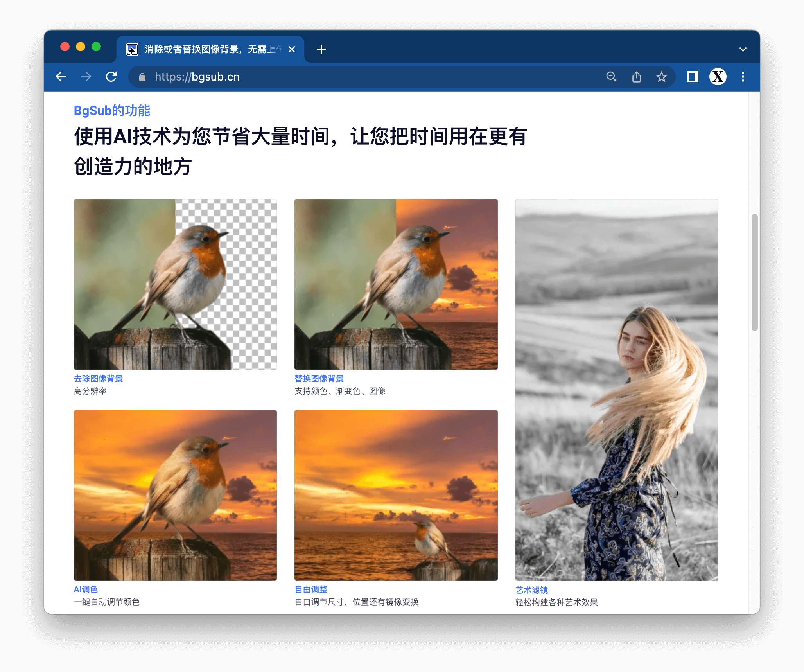The height and width of the screenshot is (672, 804).
Task: Open the X profile avatar
Action: [718, 77]
